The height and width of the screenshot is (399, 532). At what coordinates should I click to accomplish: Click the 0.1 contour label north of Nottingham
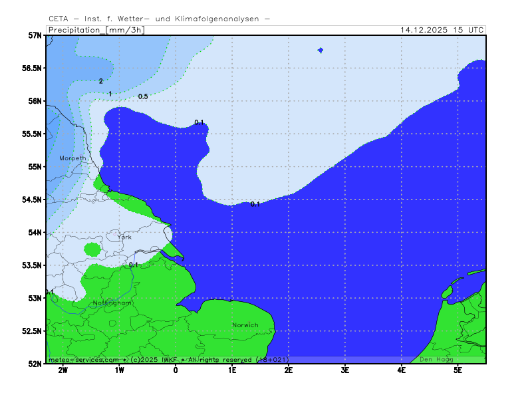pyautogui.click(x=134, y=265)
